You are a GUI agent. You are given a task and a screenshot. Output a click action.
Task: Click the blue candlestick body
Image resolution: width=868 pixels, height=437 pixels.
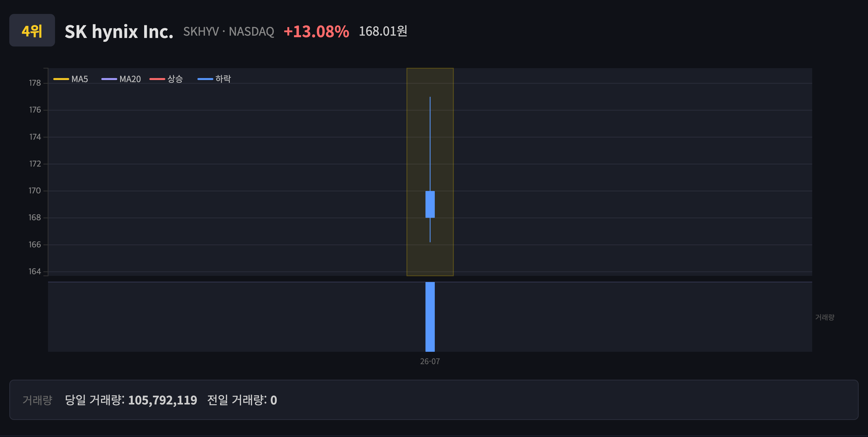coord(430,204)
